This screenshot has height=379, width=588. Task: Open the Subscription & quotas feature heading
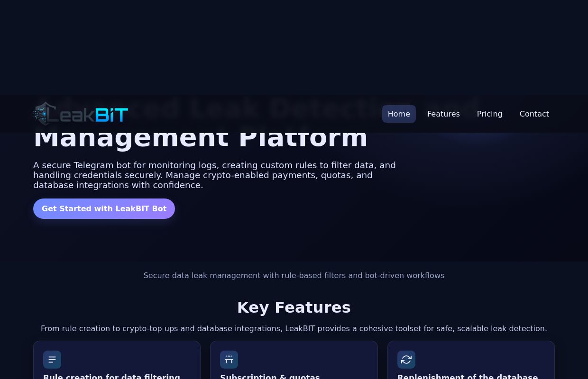[x=270, y=376]
